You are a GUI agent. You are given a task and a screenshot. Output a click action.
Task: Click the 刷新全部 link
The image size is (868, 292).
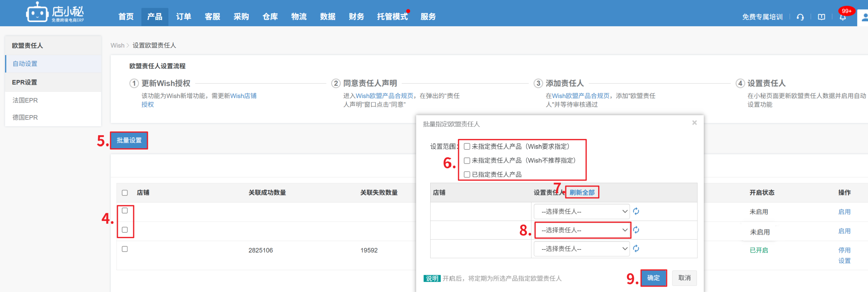click(x=582, y=192)
